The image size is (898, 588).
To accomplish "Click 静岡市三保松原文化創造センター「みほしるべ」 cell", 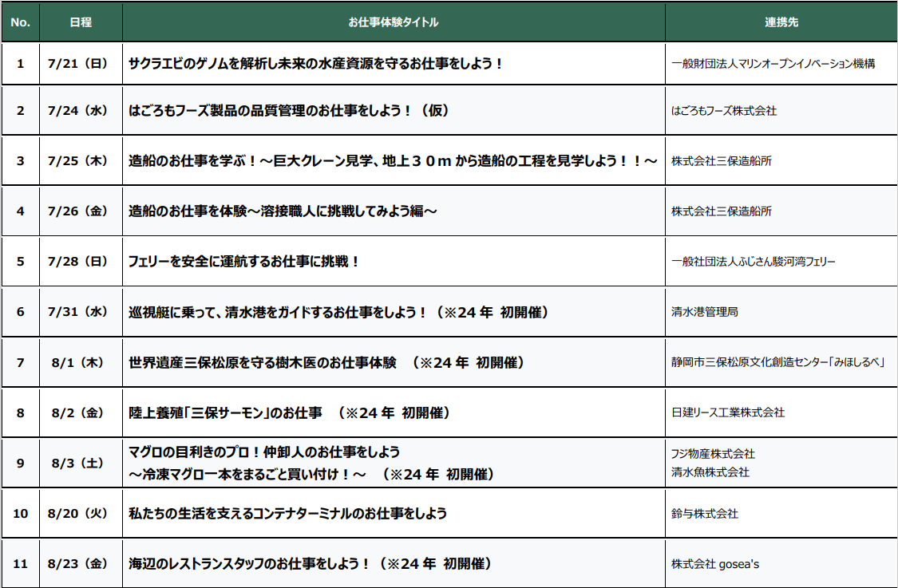I will click(x=781, y=362).
